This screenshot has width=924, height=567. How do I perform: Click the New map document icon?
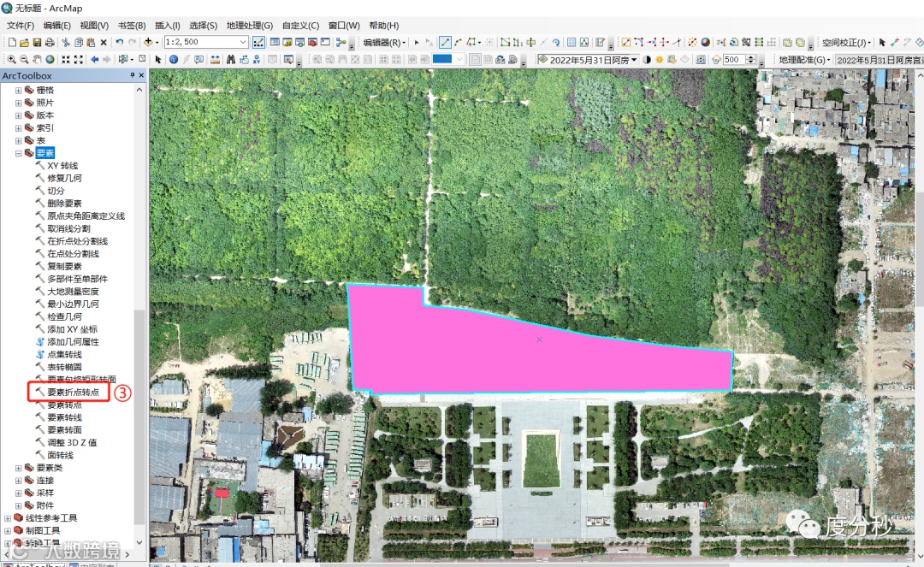[x=12, y=43]
